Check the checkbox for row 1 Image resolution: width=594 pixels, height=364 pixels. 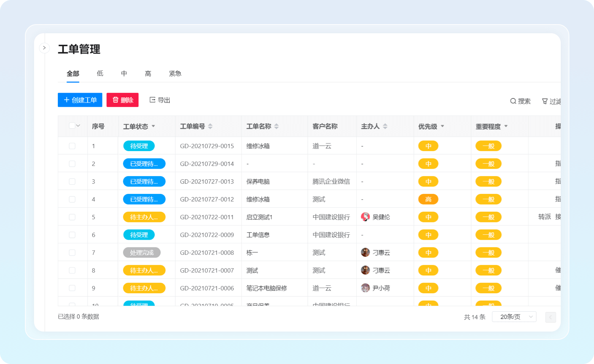[72, 146]
